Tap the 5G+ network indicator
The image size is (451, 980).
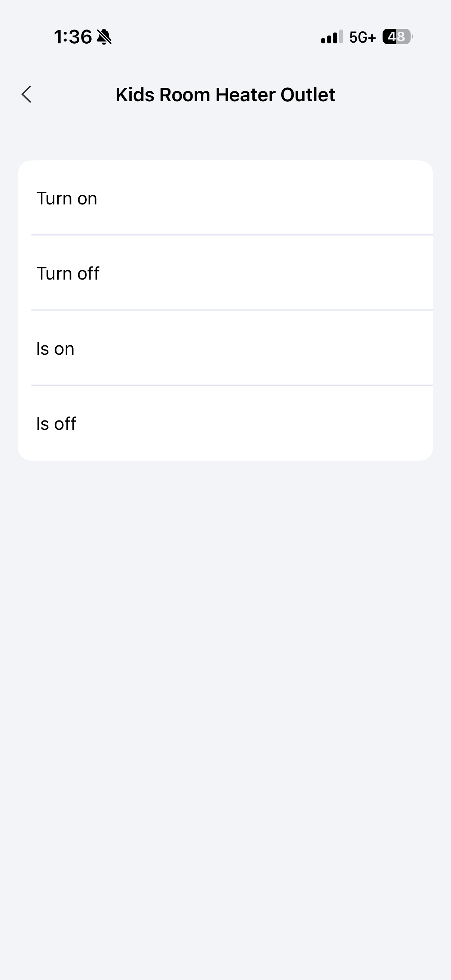(x=362, y=37)
